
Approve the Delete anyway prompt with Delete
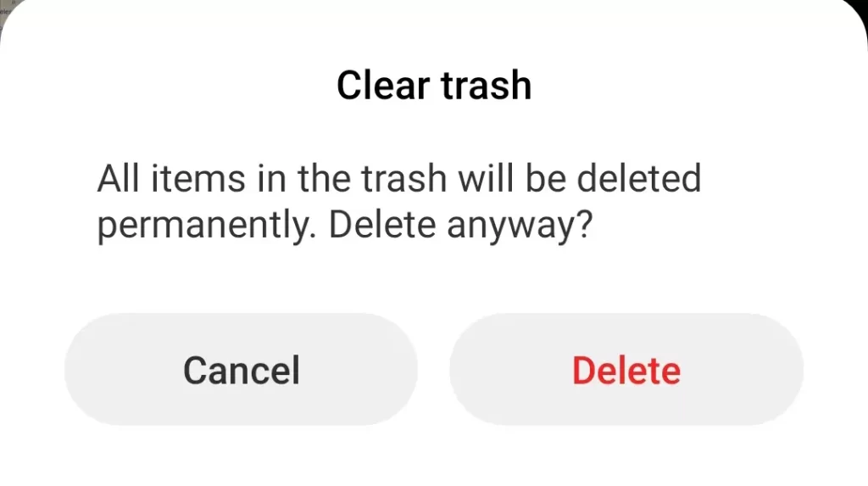626,369
